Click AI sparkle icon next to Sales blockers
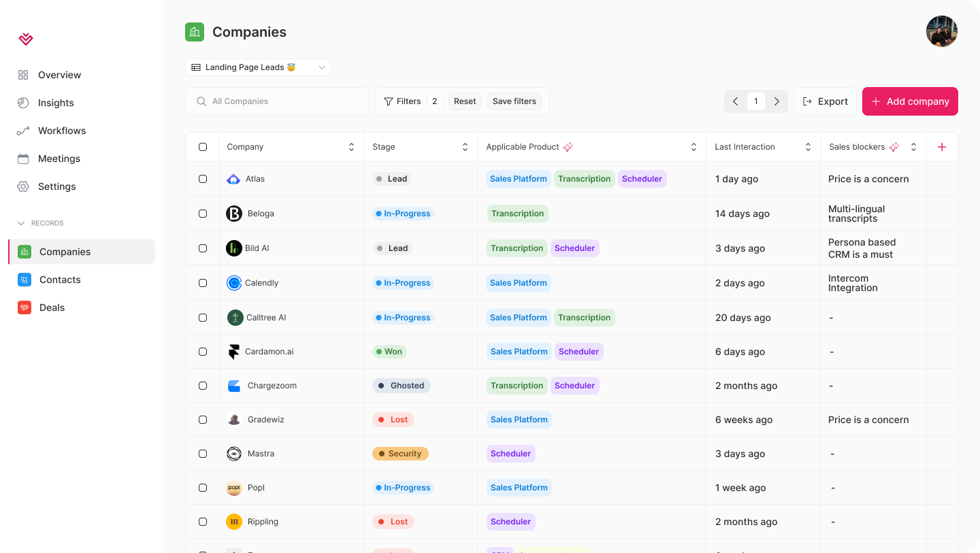Screen dimensions: 980x553 (x=894, y=147)
